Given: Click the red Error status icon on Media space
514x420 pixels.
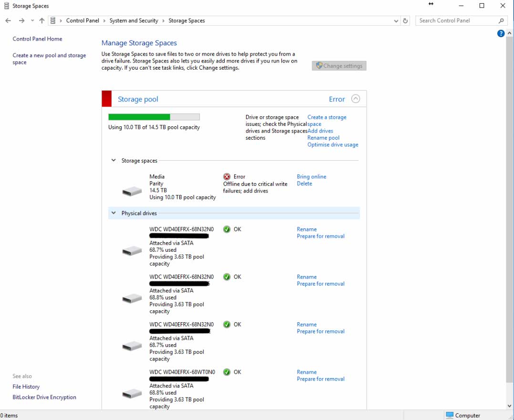Looking at the screenshot, I should click(226, 176).
